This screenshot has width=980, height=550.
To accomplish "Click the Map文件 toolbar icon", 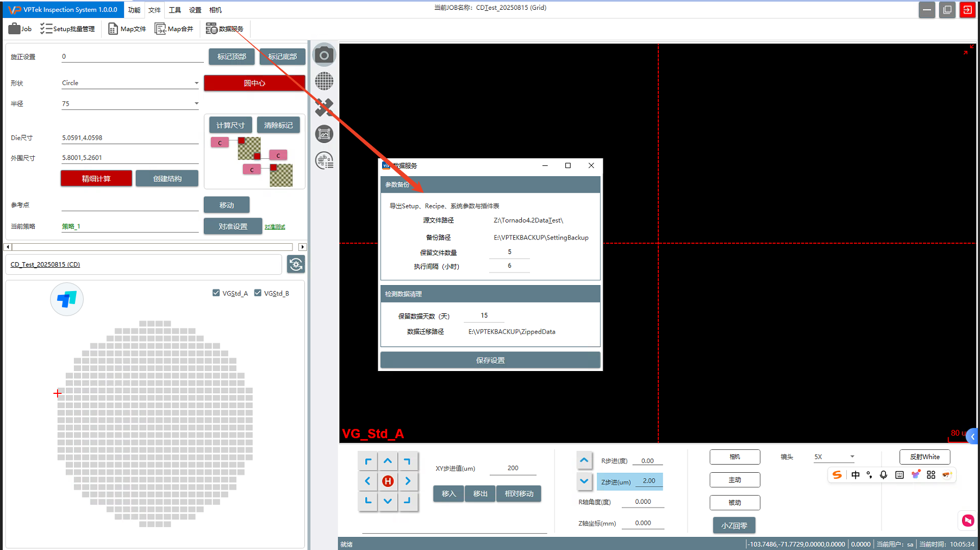I will coord(127,29).
